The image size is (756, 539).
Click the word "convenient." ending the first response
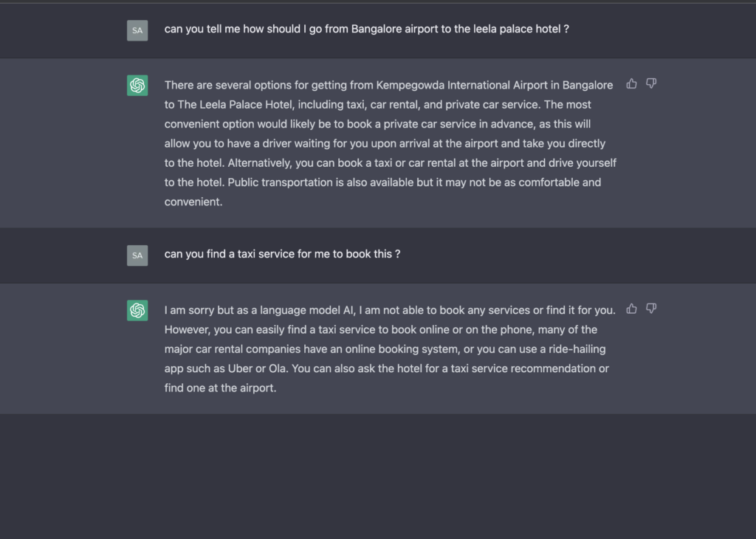(x=193, y=202)
